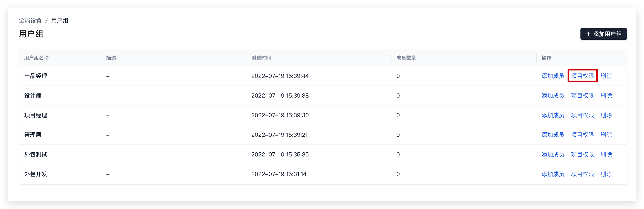This screenshot has height=209, width=644.
Task: Click 删除 for 产品经理
Action: [606, 76]
